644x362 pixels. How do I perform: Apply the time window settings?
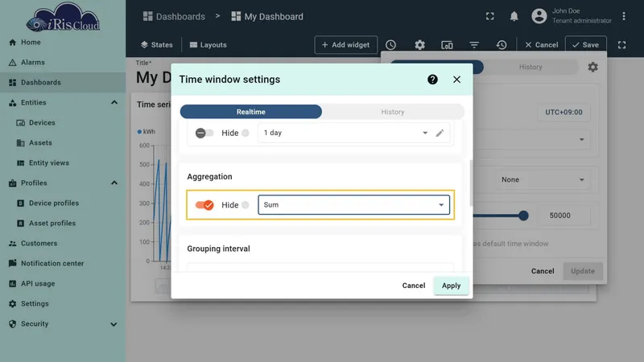451,286
